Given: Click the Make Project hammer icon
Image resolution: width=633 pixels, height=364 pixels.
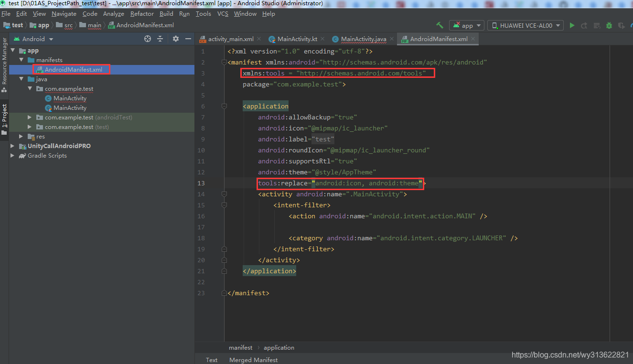Looking at the screenshot, I should (x=440, y=25).
